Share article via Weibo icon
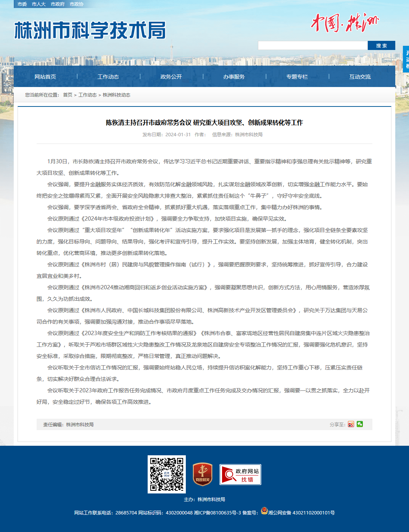This screenshot has height=532, width=409. (351, 424)
